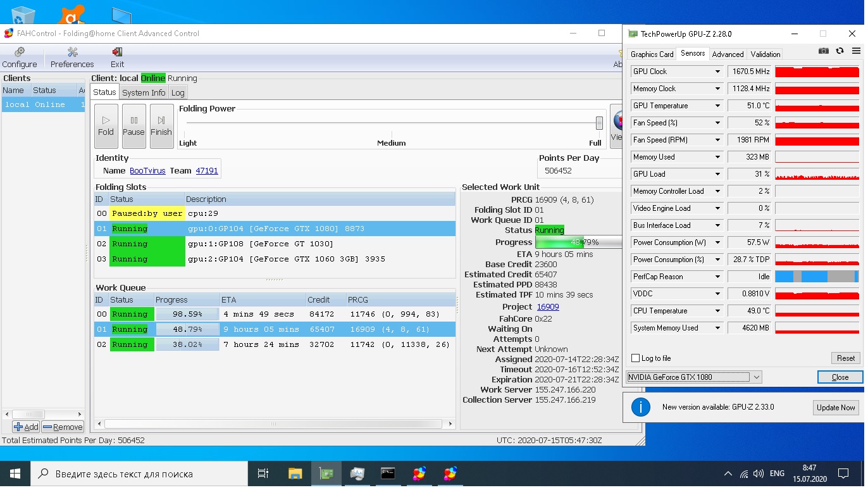Open the network tray icon
868x490 pixels.
click(x=743, y=474)
